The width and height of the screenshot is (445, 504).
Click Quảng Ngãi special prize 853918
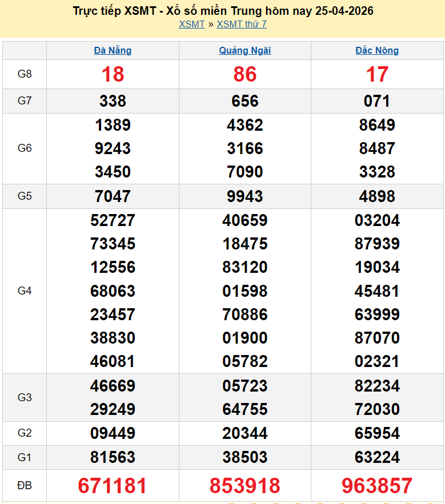tap(244, 486)
